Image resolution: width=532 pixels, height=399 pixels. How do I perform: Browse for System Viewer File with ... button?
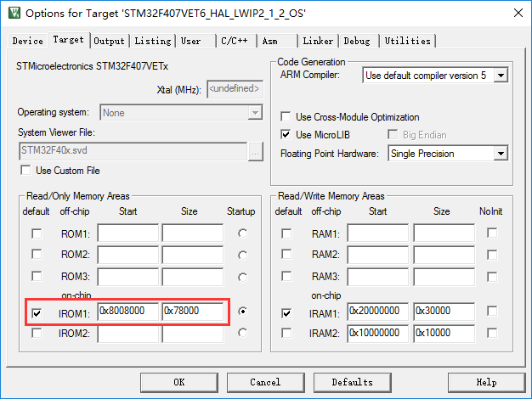click(x=256, y=151)
